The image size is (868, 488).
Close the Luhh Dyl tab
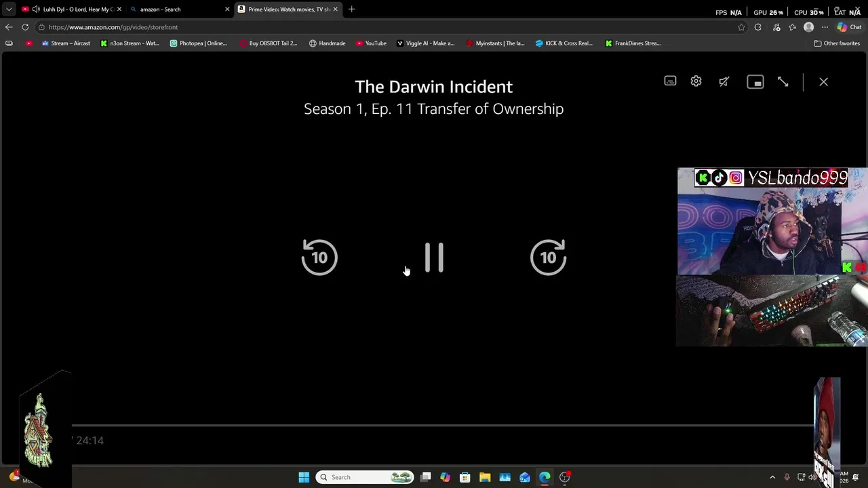point(119,9)
